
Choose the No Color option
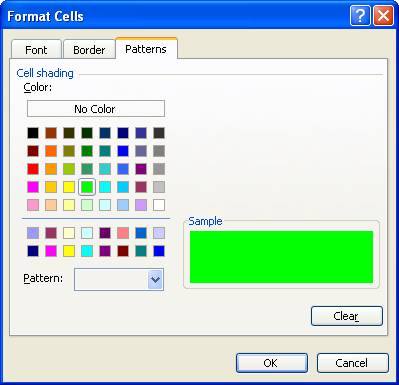(x=96, y=109)
